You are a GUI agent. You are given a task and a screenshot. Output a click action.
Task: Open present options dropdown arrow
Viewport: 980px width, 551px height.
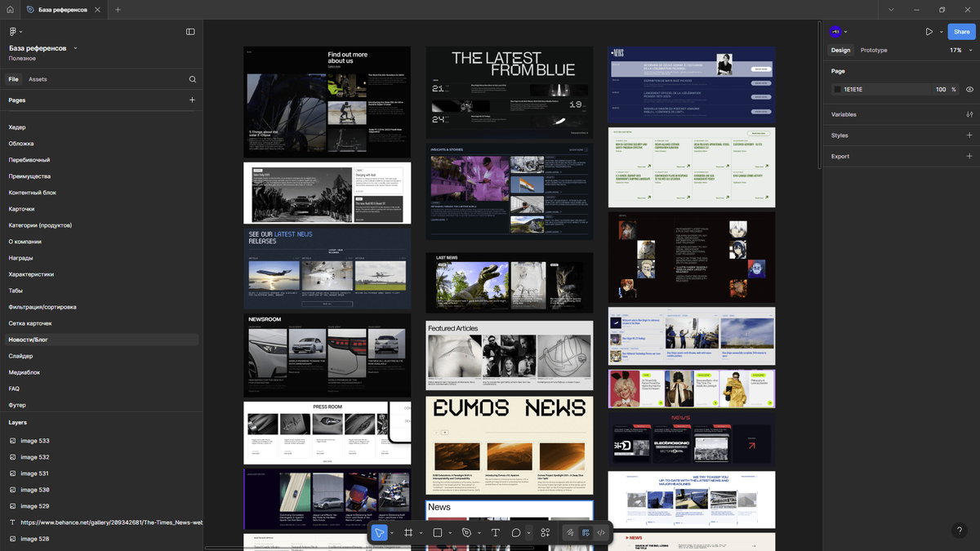point(941,32)
